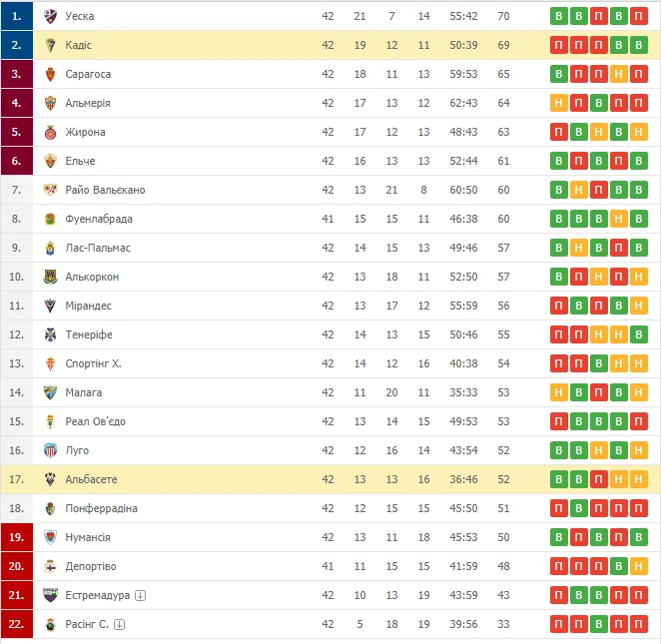661x644 pixels.
Task: Click the red П badge in Альбасете row
Action: 599,480
